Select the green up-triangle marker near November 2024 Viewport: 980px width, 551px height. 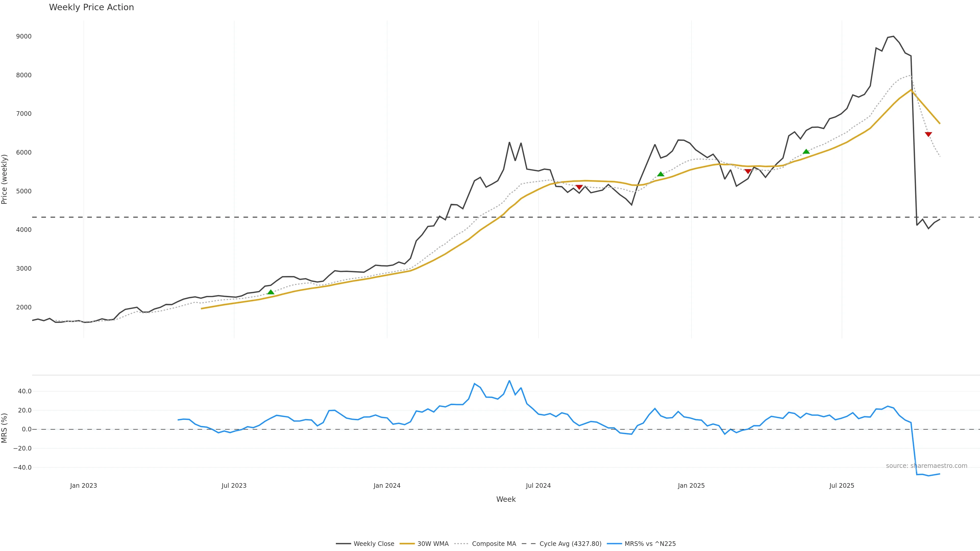coord(660,174)
